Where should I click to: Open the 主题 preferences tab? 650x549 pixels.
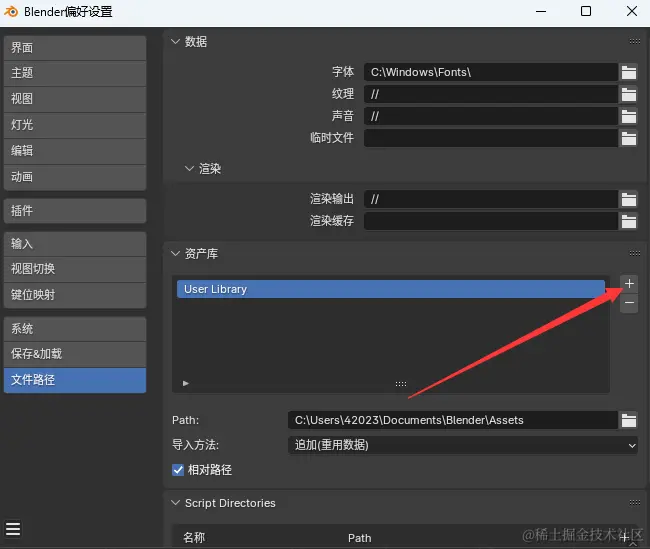pos(75,73)
